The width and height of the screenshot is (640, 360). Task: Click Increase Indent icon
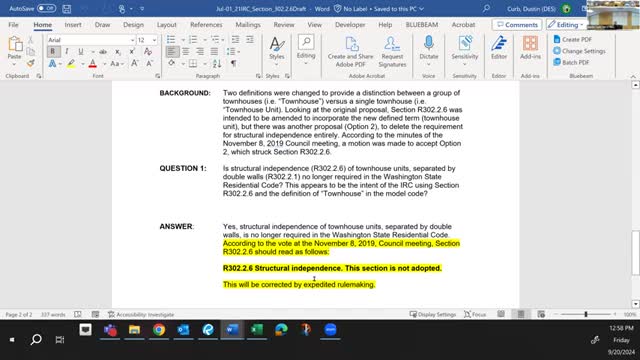[x=249, y=40]
